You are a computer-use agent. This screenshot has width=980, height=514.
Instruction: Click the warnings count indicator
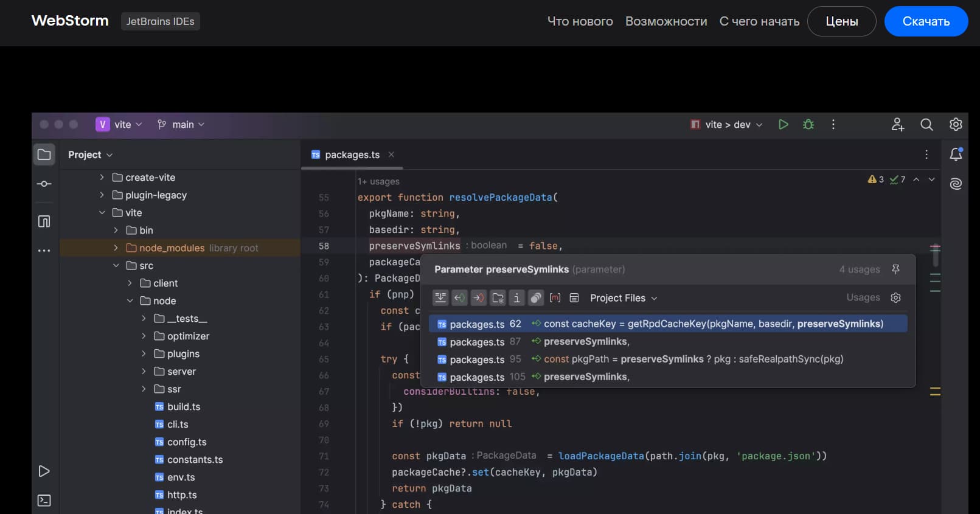click(876, 179)
